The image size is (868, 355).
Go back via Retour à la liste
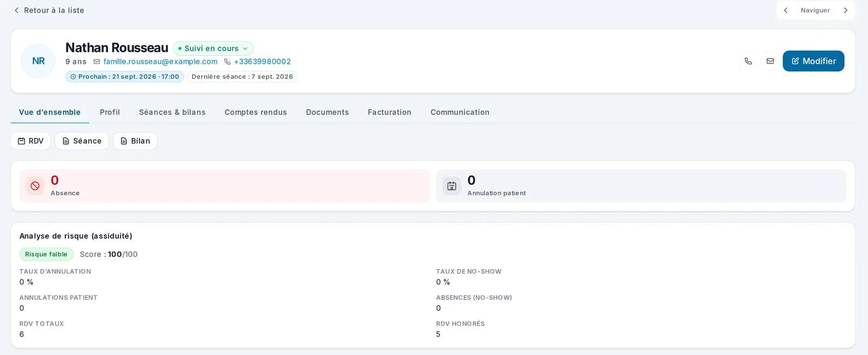[x=49, y=10]
